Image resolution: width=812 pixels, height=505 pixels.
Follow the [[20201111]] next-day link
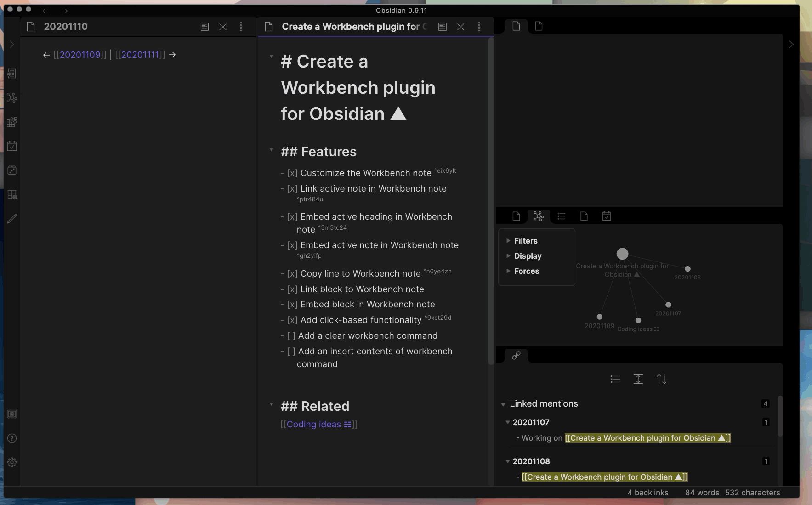click(140, 55)
